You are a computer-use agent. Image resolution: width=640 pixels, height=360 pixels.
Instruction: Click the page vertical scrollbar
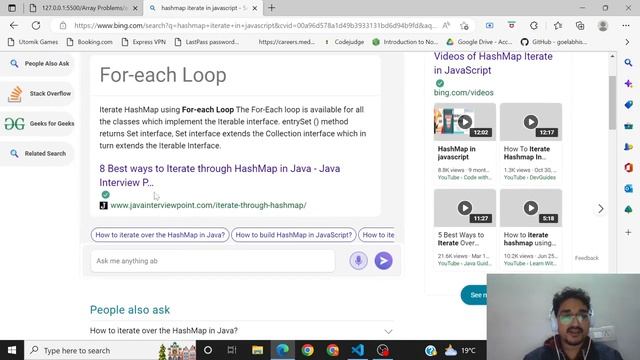point(612,102)
